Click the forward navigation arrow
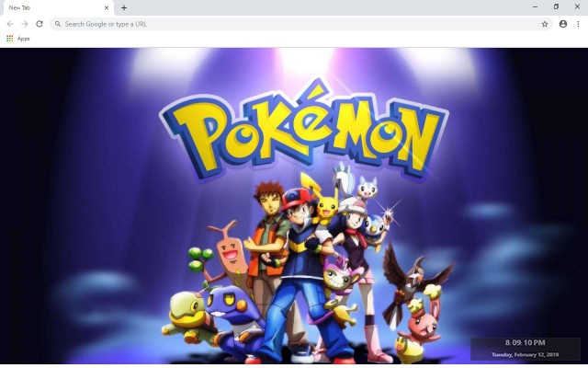588x368 pixels. pos(25,24)
